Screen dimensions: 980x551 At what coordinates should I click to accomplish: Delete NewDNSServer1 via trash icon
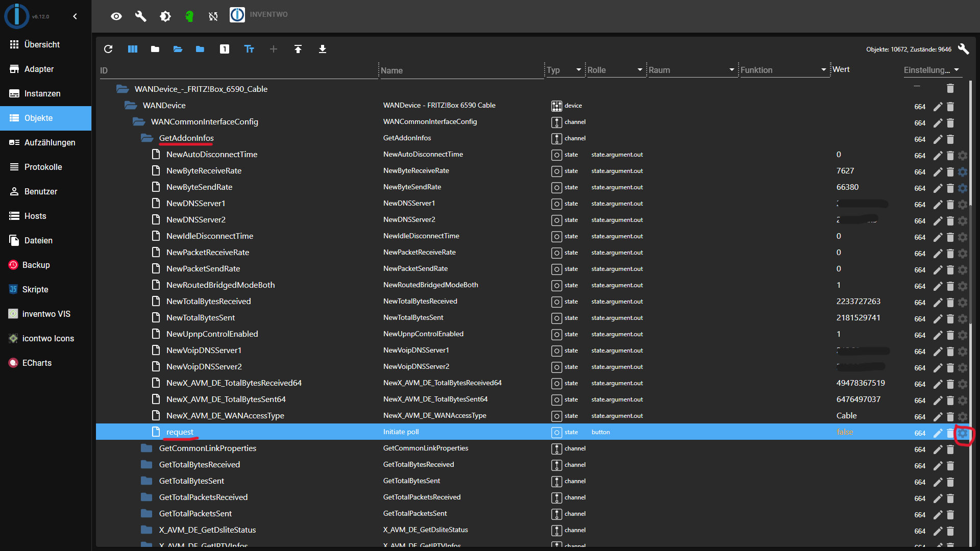[x=950, y=205]
